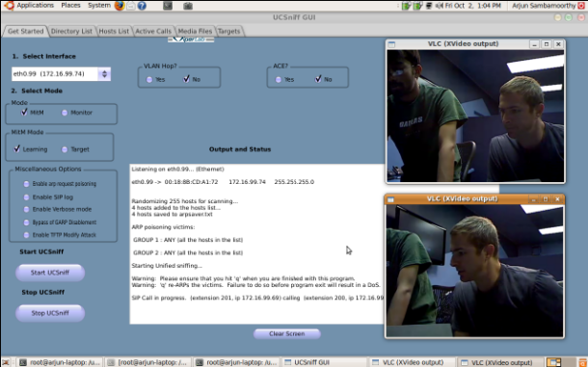Open the help icon in top panel

click(x=142, y=6)
